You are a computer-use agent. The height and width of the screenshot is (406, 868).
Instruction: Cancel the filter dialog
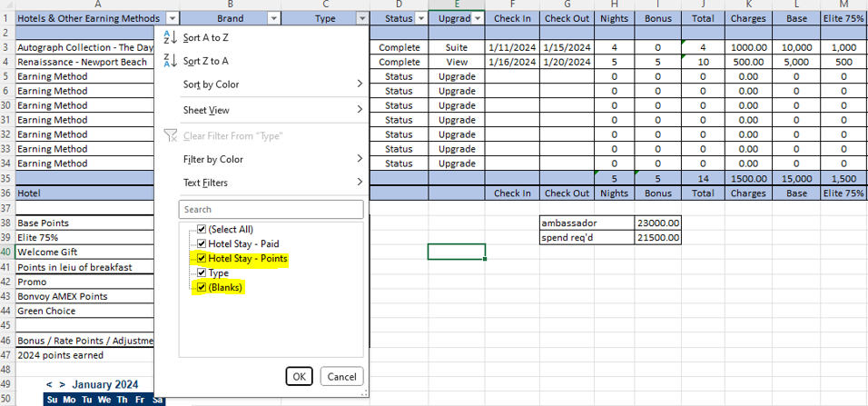[341, 377]
